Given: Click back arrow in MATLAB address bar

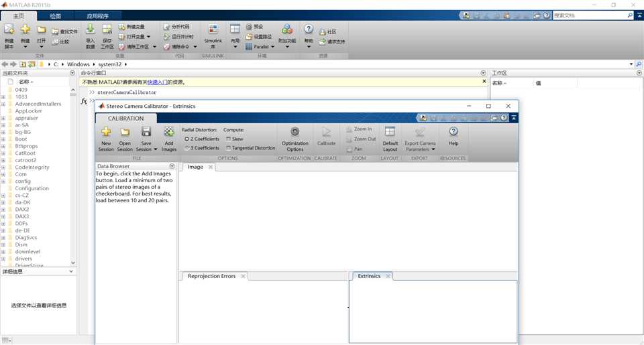Looking at the screenshot, I should [5, 64].
